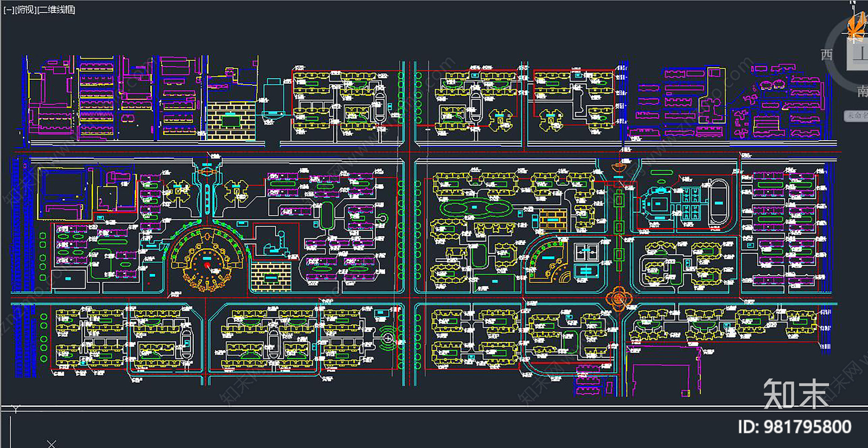This screenshot has width=868, height=448.
Task: Open the 二维线框 visual style menu
Action: (x=56, y=10)
